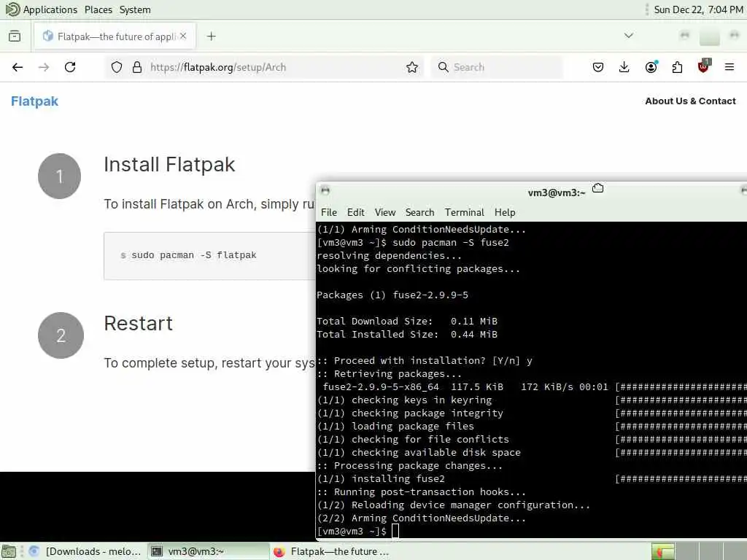Switch to vm3@vm3:~ taskbar entry

click(x=208, y=551)
